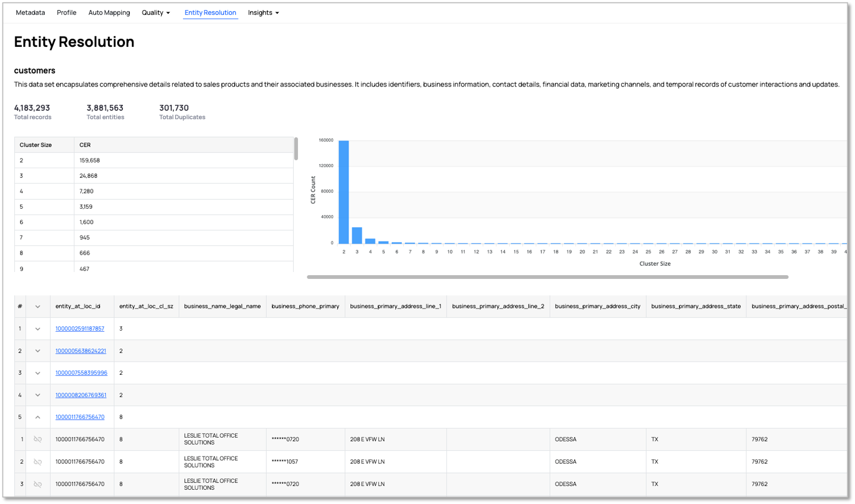Screen dimensions: 855x504
Task: Click the 3,881,563 Total entities figure
Action: 105,108
